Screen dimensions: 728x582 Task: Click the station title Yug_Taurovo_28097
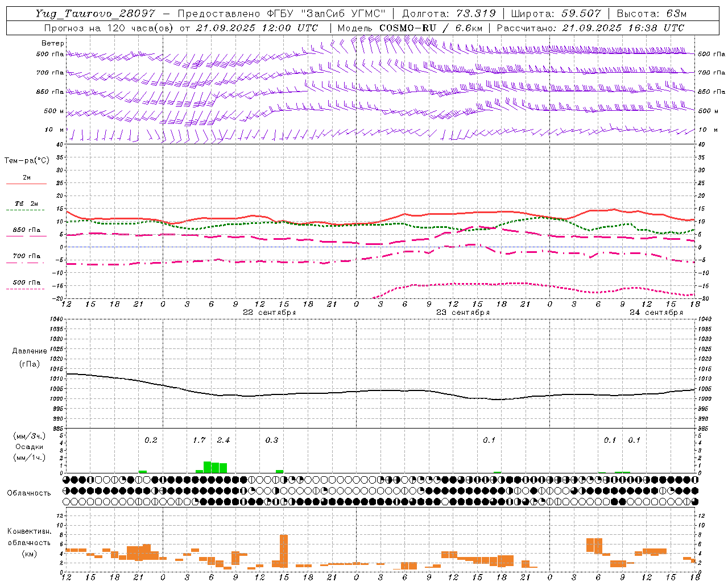point(96,14)
